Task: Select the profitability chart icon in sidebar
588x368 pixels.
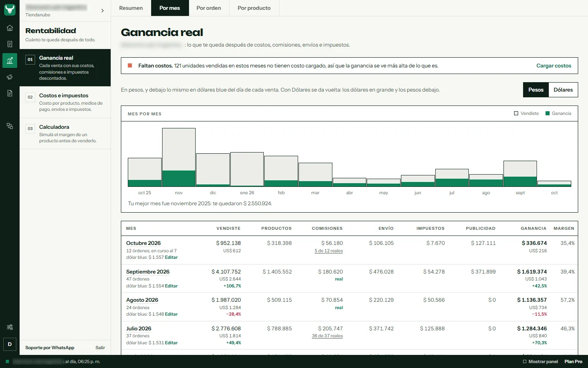Action: click(10, 61)
